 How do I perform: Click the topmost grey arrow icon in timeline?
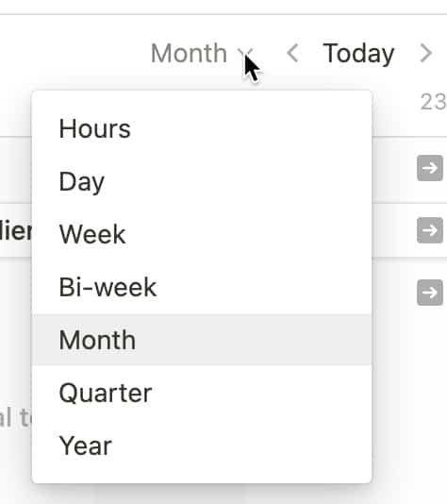coord(430,168)
